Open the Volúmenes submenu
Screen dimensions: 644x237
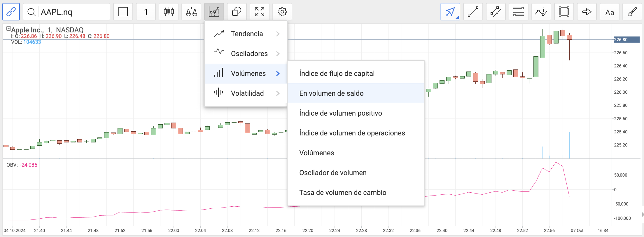point(246,74)
